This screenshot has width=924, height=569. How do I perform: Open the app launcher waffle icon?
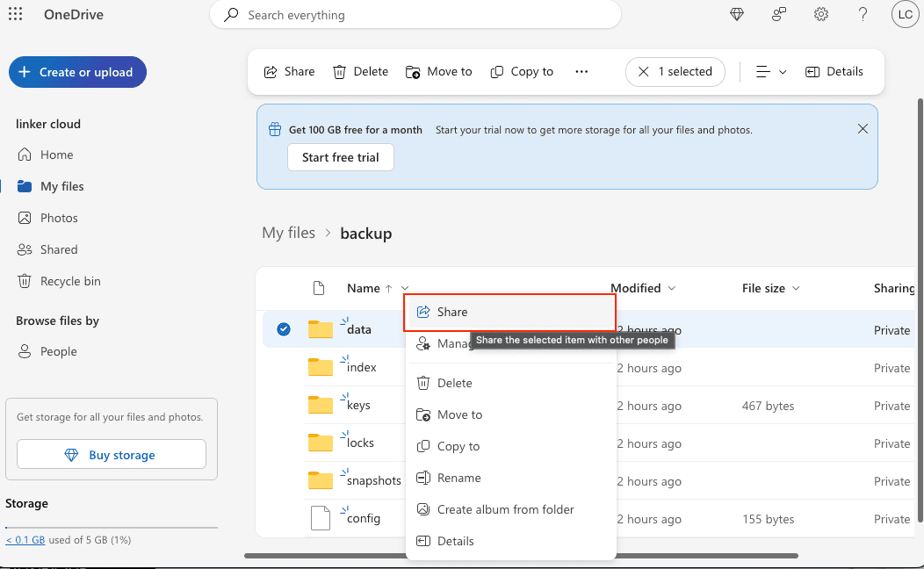pyautogui.click(x=15, y=14)
